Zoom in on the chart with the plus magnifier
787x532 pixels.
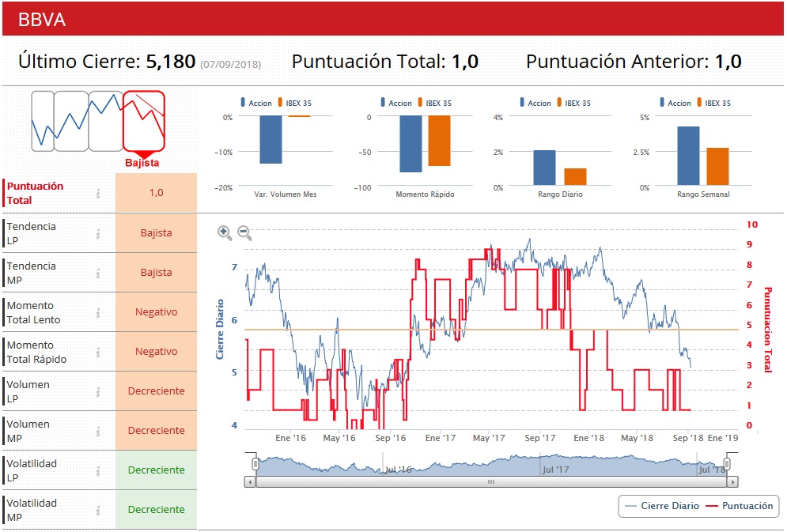[225, 232]
